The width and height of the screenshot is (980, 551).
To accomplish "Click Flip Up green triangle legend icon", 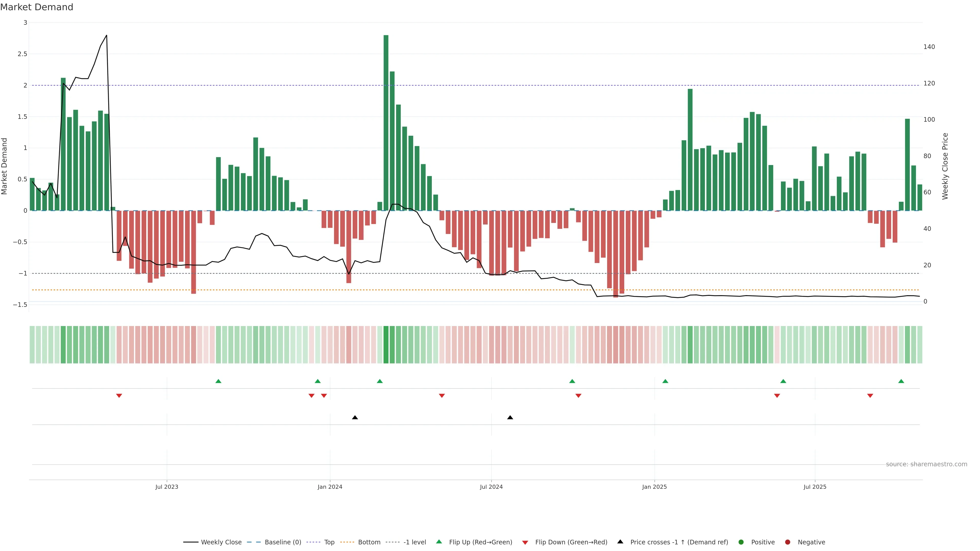I will (x=439, y=542).
